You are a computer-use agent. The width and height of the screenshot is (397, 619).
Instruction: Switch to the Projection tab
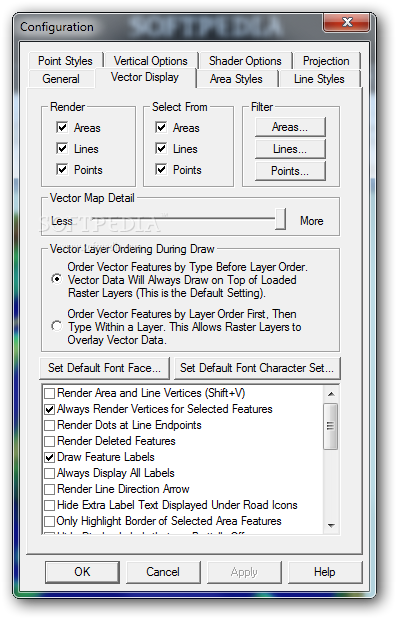pos(326,61)
